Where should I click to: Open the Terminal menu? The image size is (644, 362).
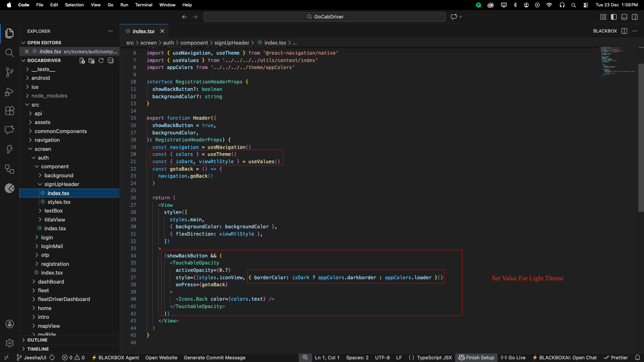click(144, 5)
